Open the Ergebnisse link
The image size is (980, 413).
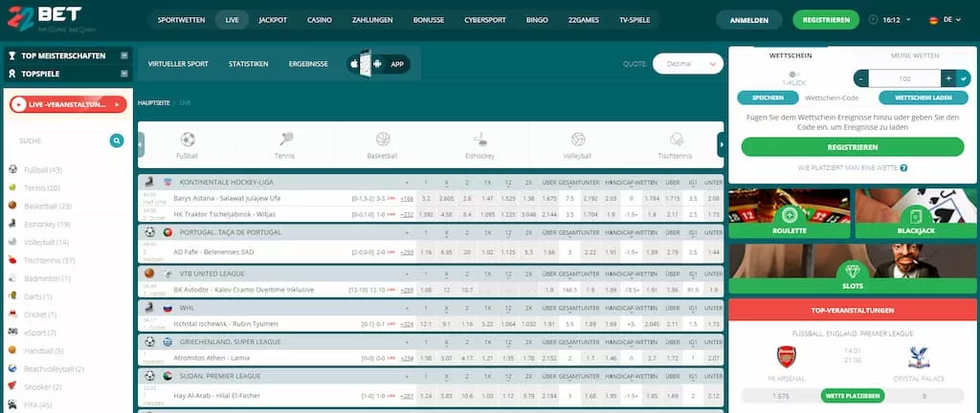pos(308,64)
